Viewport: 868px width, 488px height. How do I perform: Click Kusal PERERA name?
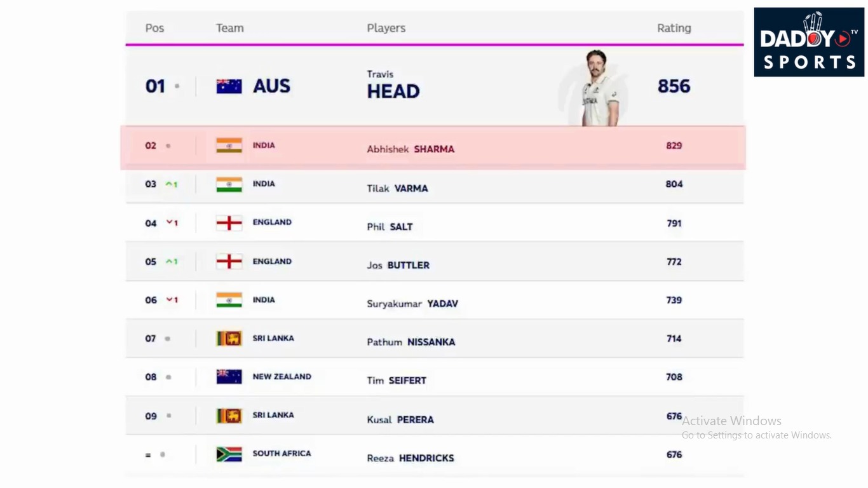tap(400, 420)
